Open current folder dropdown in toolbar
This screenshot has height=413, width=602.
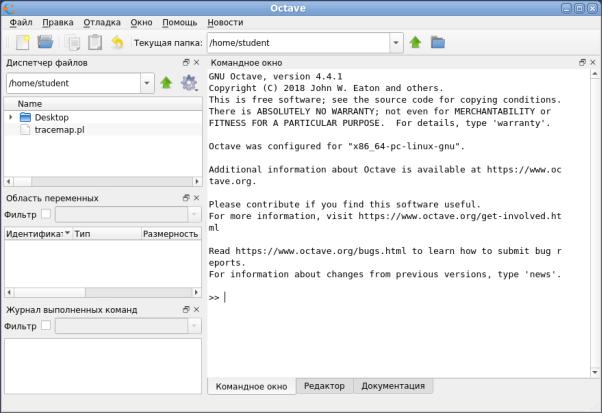tap(396, 43)
